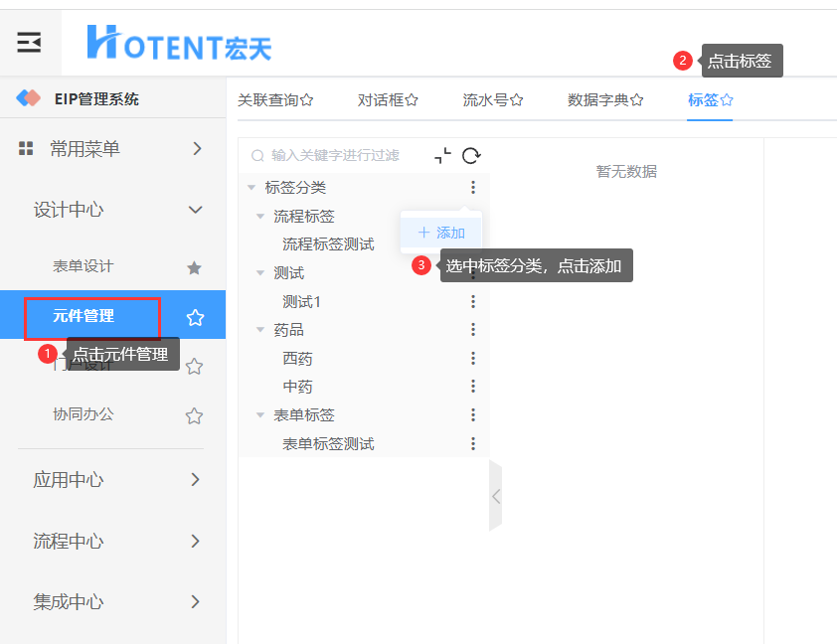Click the hamburger menu collapse icon

point(29,42)
